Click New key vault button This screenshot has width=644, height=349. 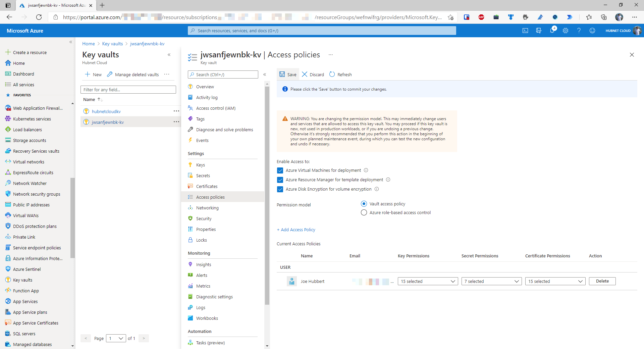(93, 74)
